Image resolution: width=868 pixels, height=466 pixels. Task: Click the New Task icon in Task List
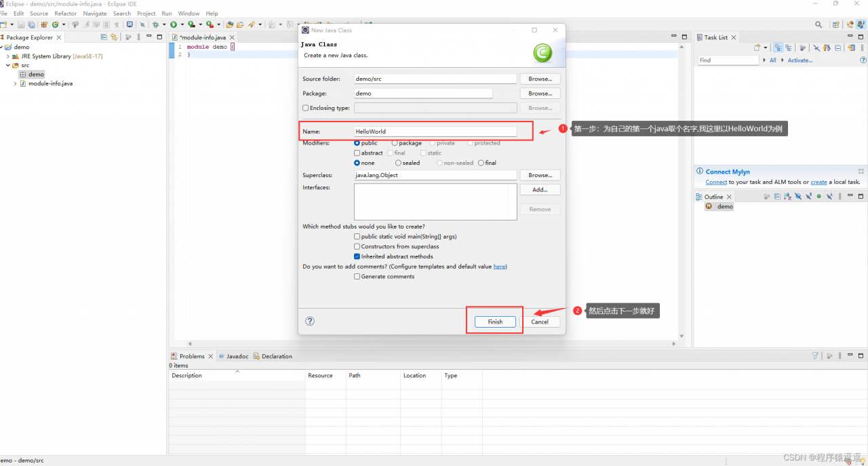(757, 47)
